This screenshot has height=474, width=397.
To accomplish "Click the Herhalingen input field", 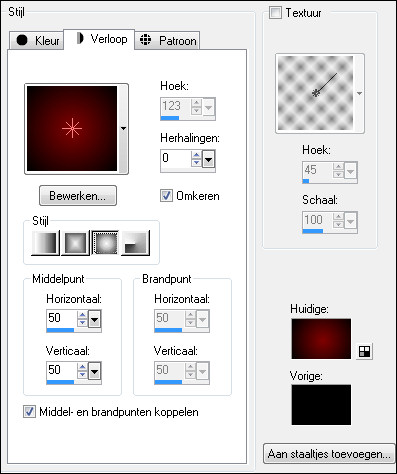I will 176,159.
